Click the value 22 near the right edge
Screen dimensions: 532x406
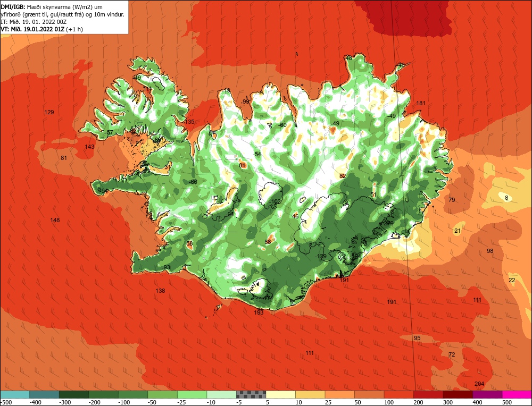click(x=512, y=280)
